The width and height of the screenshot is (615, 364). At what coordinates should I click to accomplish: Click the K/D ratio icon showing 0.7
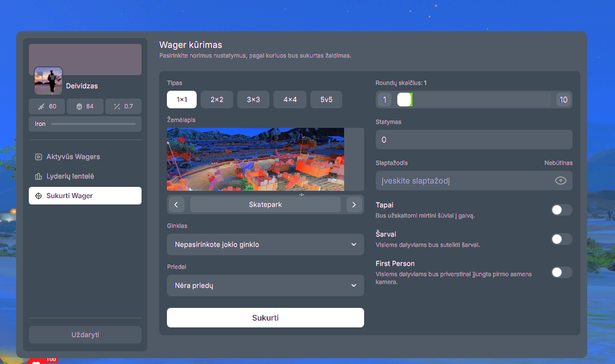[x=117, y=106]
